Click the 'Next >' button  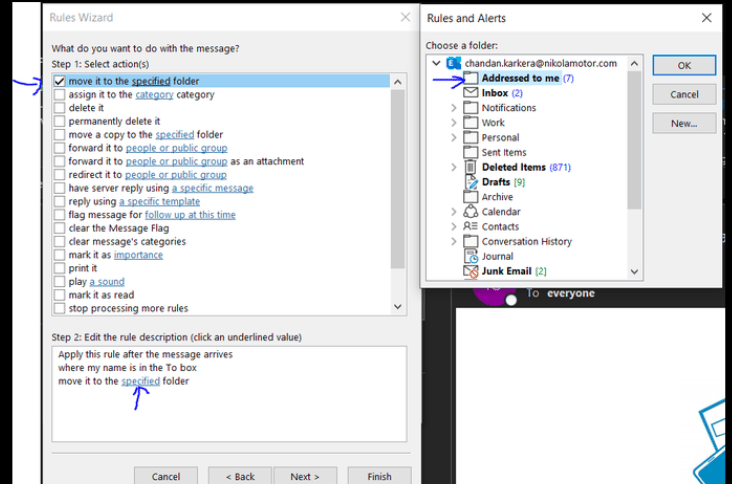pos(305,476)
